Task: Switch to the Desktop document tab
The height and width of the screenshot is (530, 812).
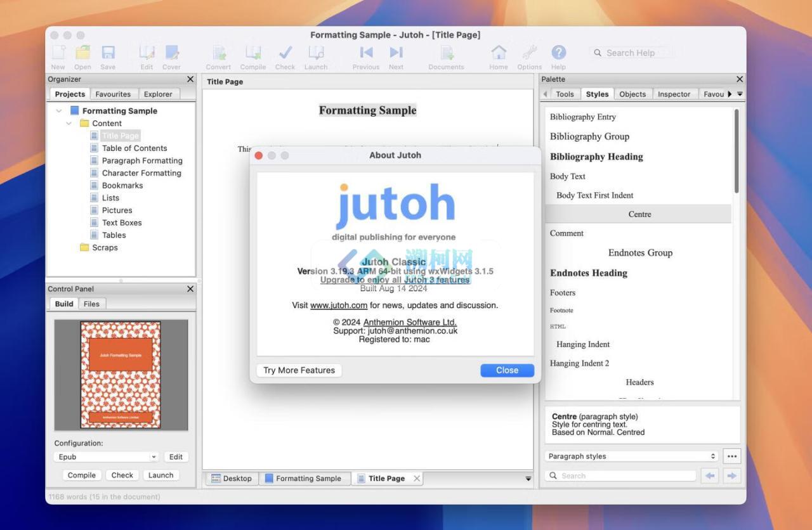Action: pyautogui.click(x=232, y=479)
